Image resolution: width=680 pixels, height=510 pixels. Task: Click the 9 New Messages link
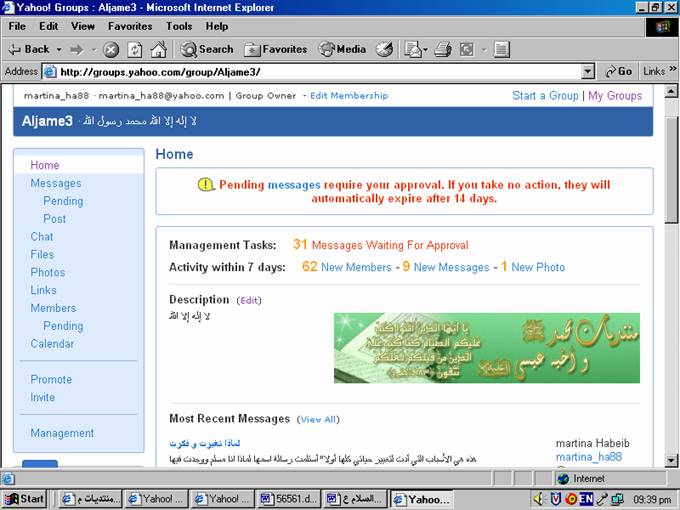click(x=446, y=267)
